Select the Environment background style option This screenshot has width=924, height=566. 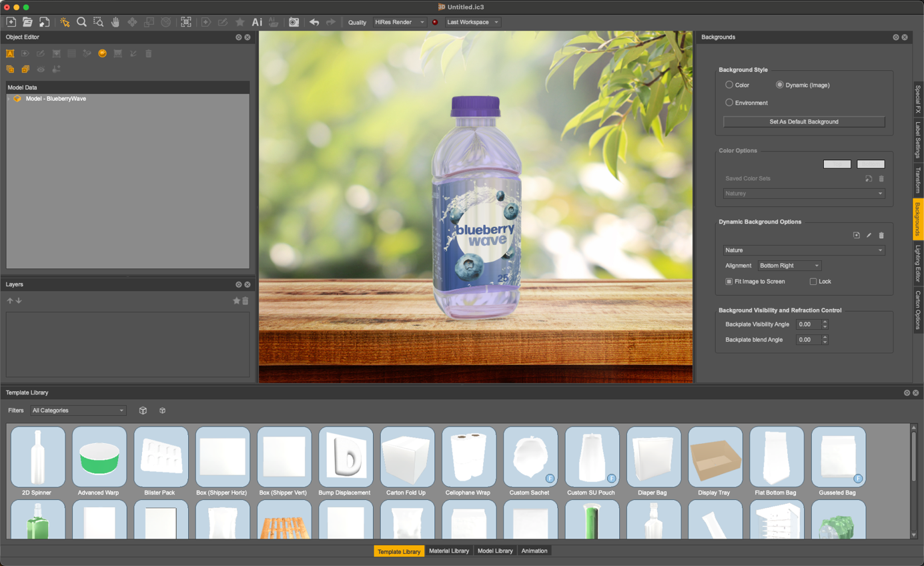pos(729,103)
